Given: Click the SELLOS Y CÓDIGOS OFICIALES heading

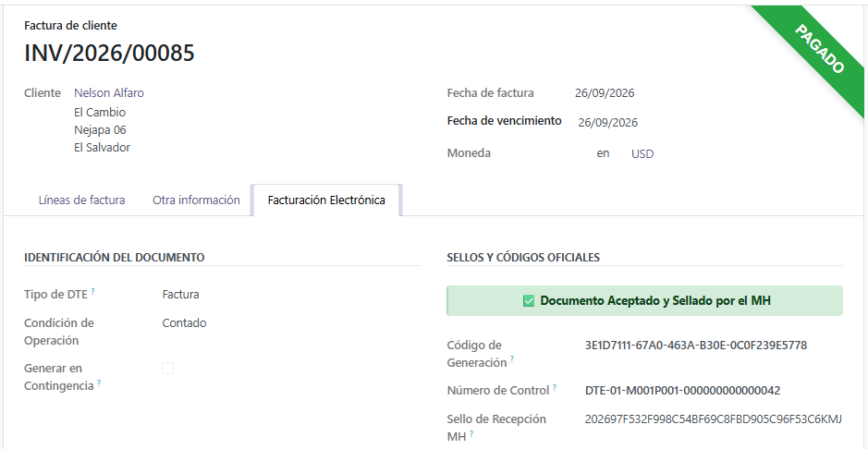Looking at the screenshot, I should tap(523, 257).
